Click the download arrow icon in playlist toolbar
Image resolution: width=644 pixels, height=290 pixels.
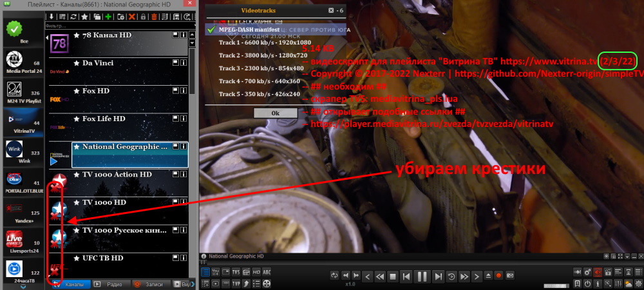[52, 16]
